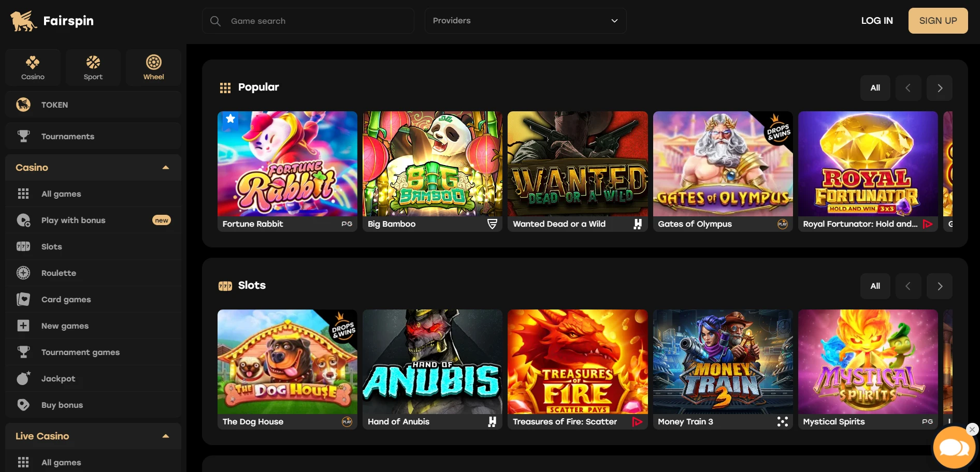Open the Casino section tab
980x472 pixels.
(33, 68)
